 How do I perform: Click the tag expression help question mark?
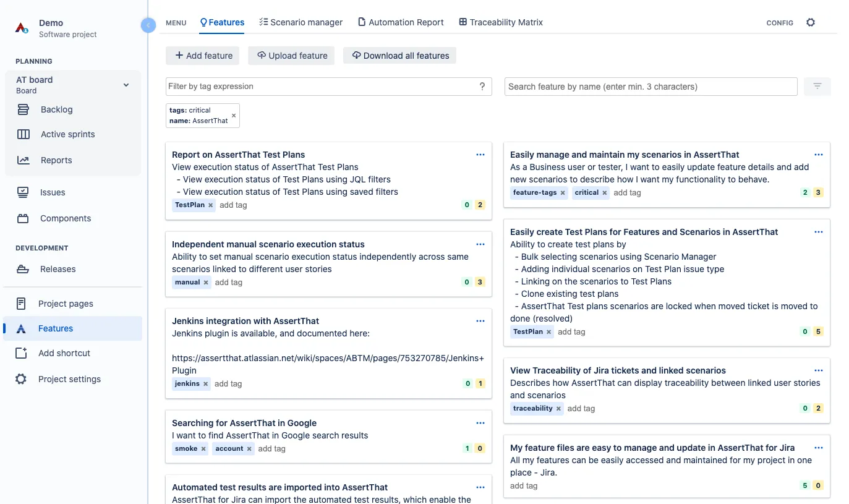coord(482,87)
